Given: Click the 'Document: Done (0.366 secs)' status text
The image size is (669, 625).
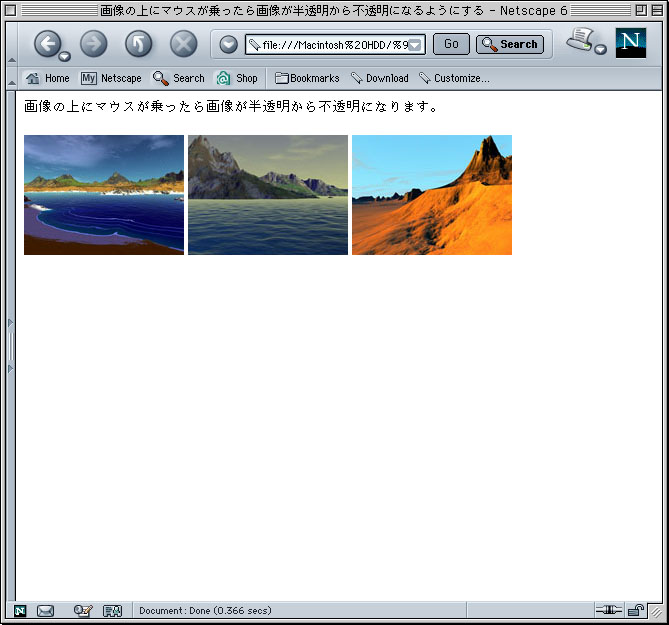Looking at the screenshot, I should point(205,610).
